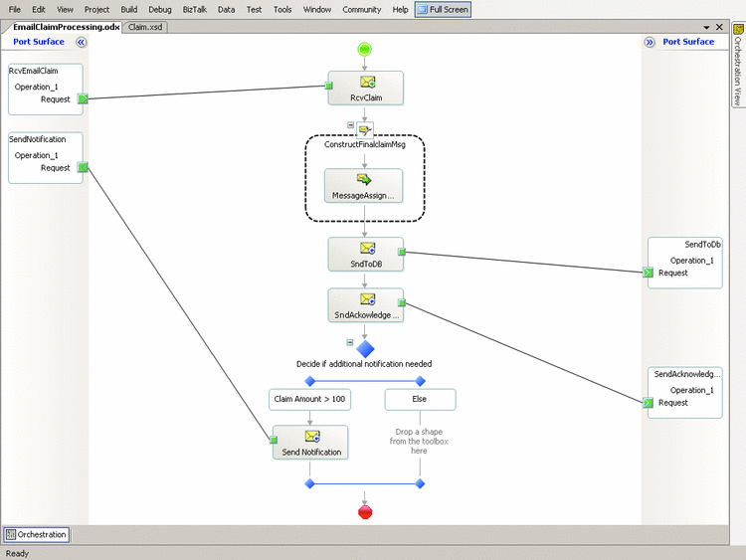Open the Help menu
The height and width of the screenshot is (560, 746).
coord(400,10)
